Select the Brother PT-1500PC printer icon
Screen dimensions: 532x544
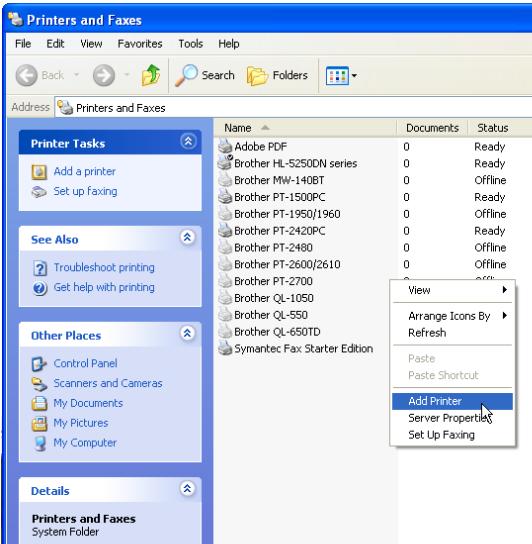click(x=225, y=197)
